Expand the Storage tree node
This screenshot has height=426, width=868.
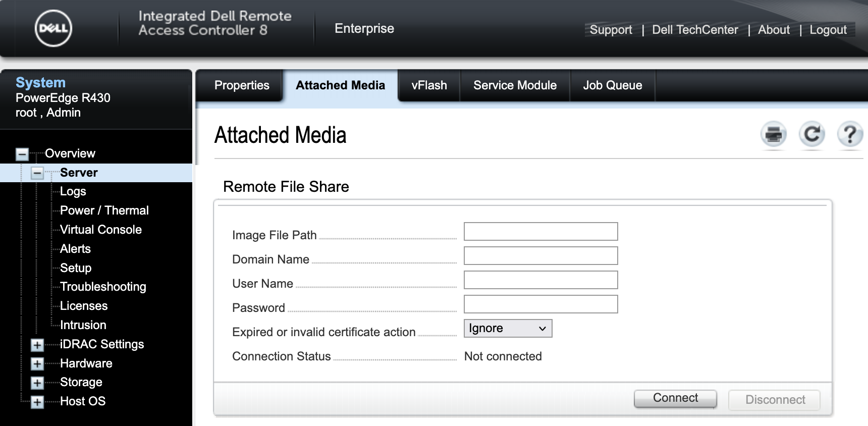point(37,383)
